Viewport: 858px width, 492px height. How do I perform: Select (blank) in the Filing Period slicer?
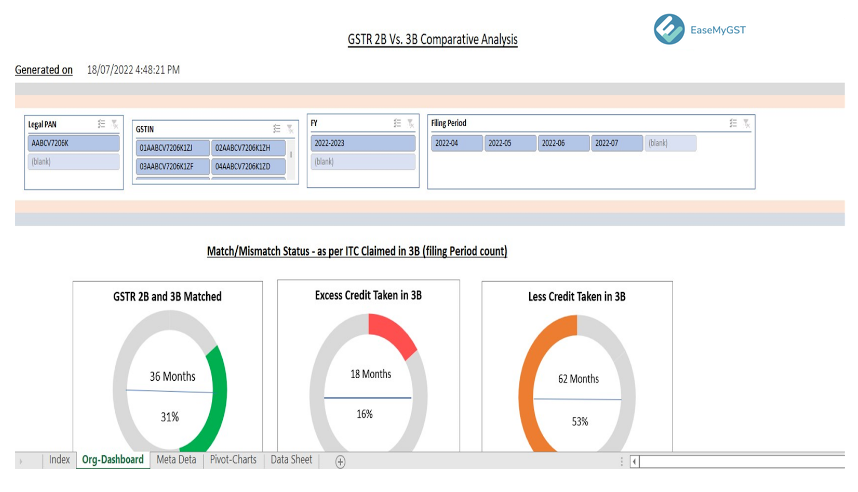pyautogui.click(x=670, y=143)
